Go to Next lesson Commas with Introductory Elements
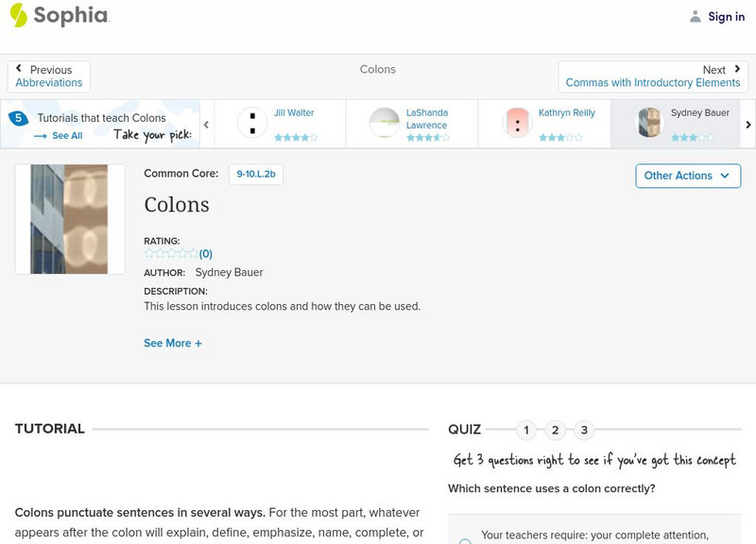756x544 pixels. (x=653, y=76)
